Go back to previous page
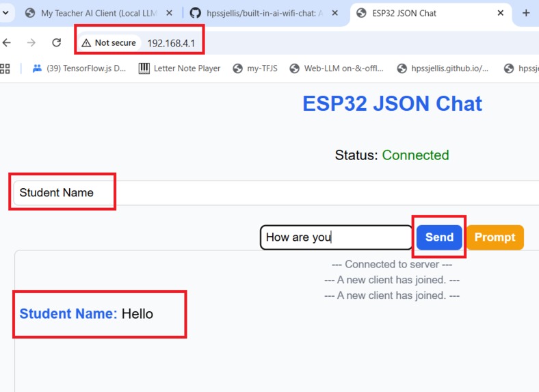The height and width of the screenshot is (392, 539). point(7,42)
